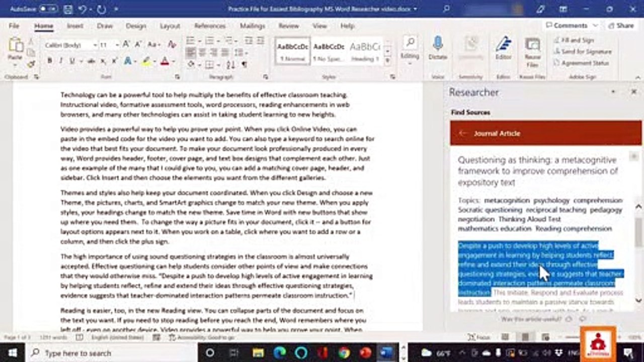Click the taskbar search box
644x362 pixels.
click(x=111, y=353)
